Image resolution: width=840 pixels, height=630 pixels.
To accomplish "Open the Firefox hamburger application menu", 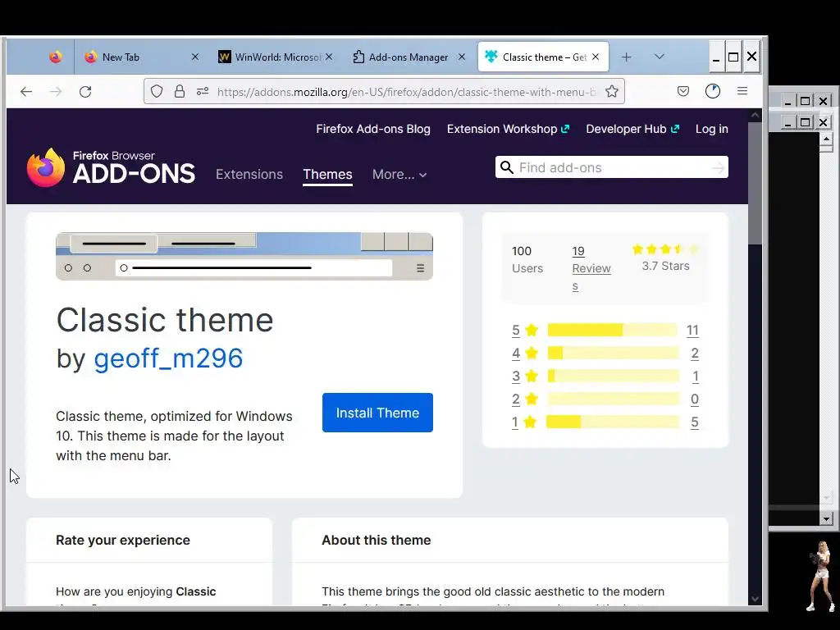I will [x=742, y=91].
